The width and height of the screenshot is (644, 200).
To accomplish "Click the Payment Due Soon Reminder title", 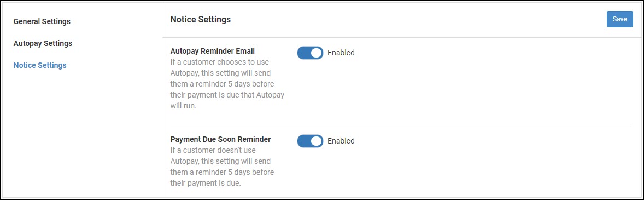I will pyautogui.click(x=220, y=139).
